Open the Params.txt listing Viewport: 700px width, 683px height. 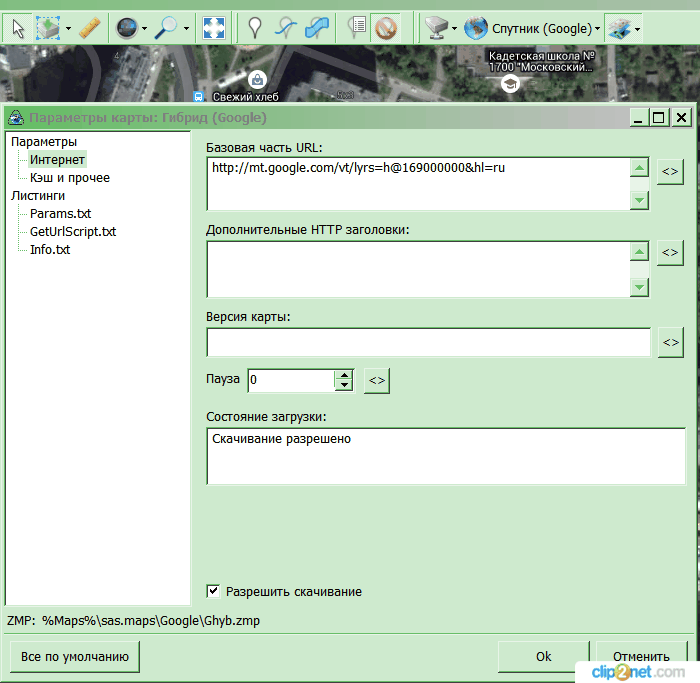(60, 214)
